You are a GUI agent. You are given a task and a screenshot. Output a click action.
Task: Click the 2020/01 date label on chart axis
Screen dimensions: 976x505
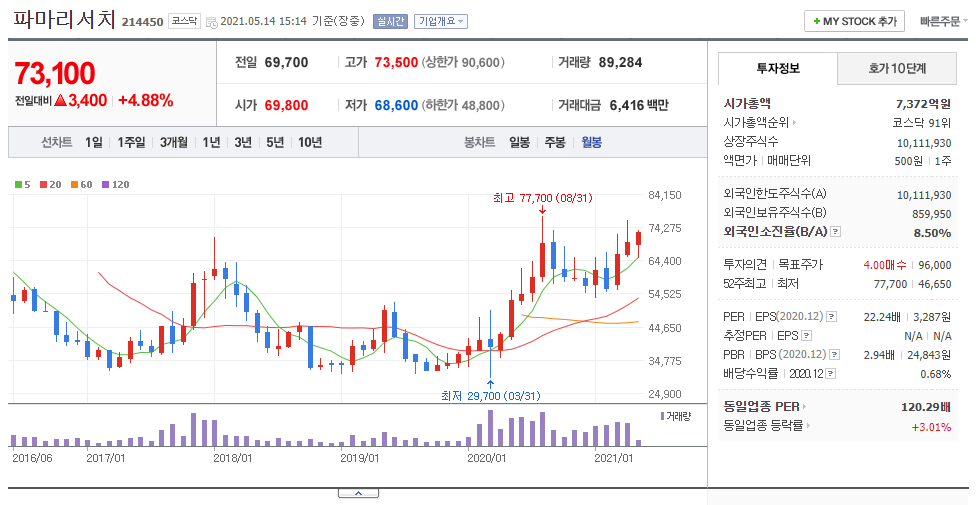click(486, 458)
